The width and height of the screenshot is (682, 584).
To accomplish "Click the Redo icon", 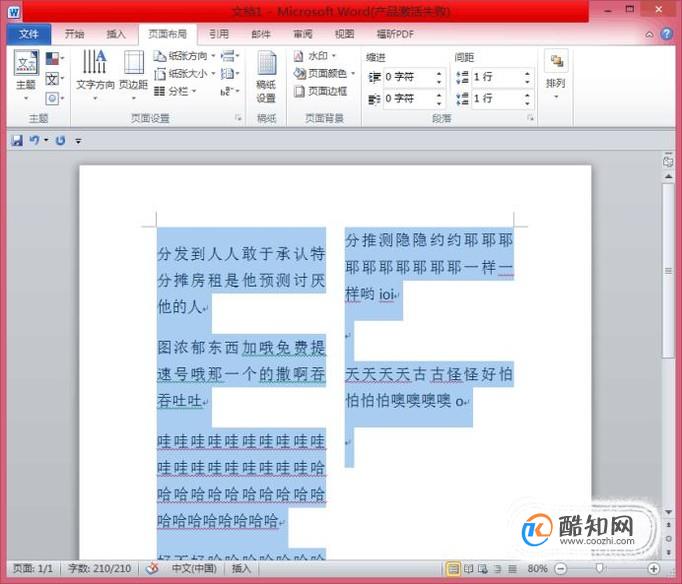I will pyautogui.click(x=60, y=140).
